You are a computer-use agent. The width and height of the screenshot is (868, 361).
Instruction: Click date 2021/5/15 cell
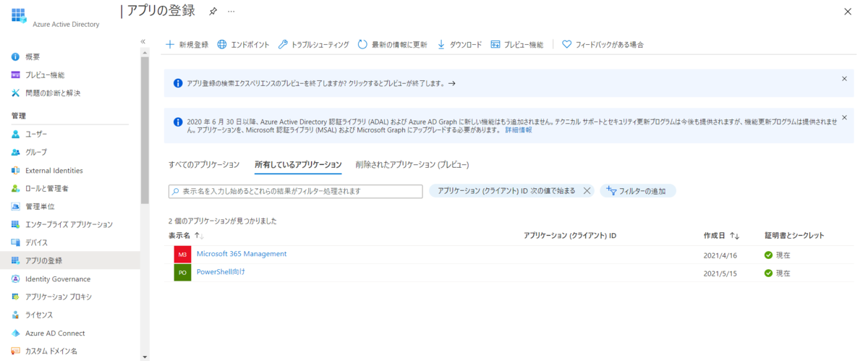tap(719, 273)
